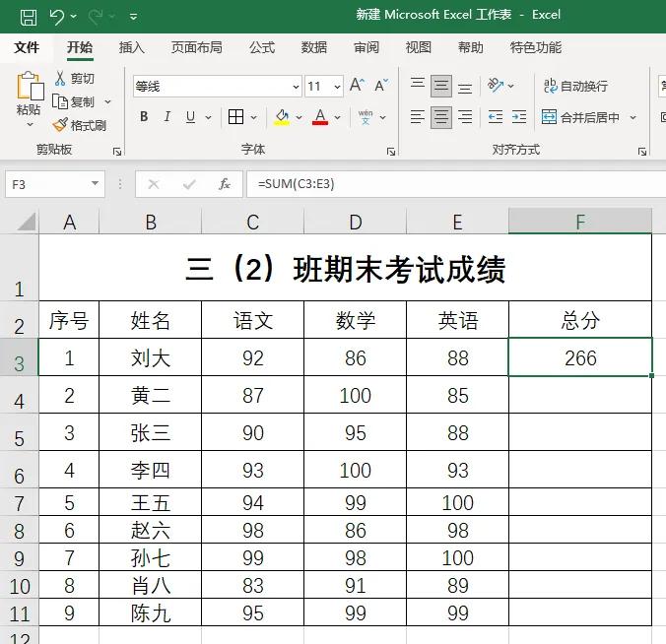Align text right
Image resolution: width=666 pixels, height=644 pixels.
(465, 117)
